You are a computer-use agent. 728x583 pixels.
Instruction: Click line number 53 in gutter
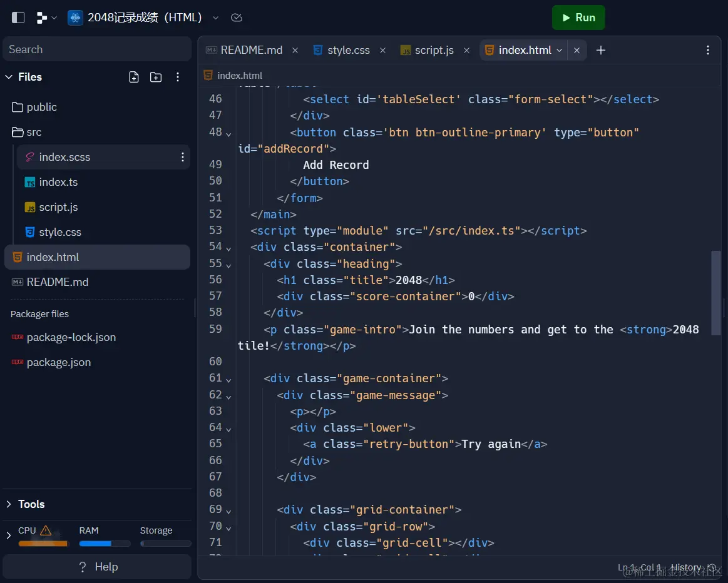[215, 230]
